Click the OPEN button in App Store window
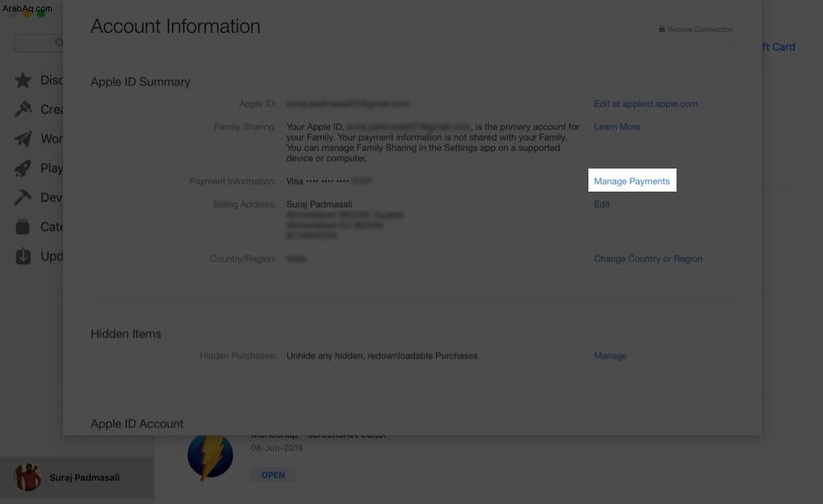The image size is (823, 504). click(273, 474)
